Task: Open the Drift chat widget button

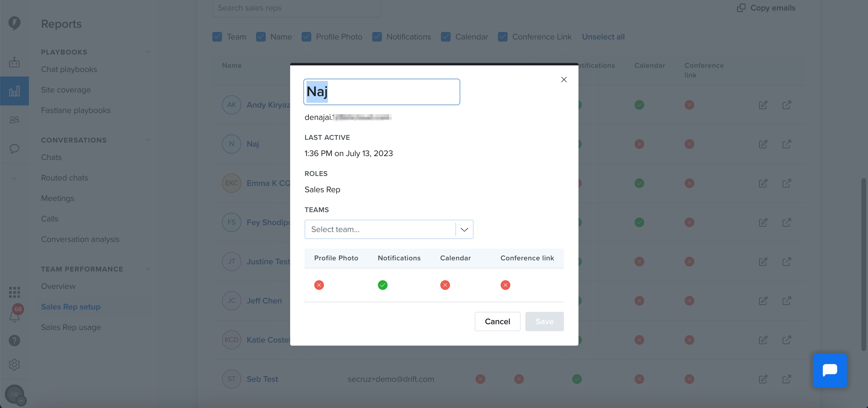Action: tap(830, 370)
